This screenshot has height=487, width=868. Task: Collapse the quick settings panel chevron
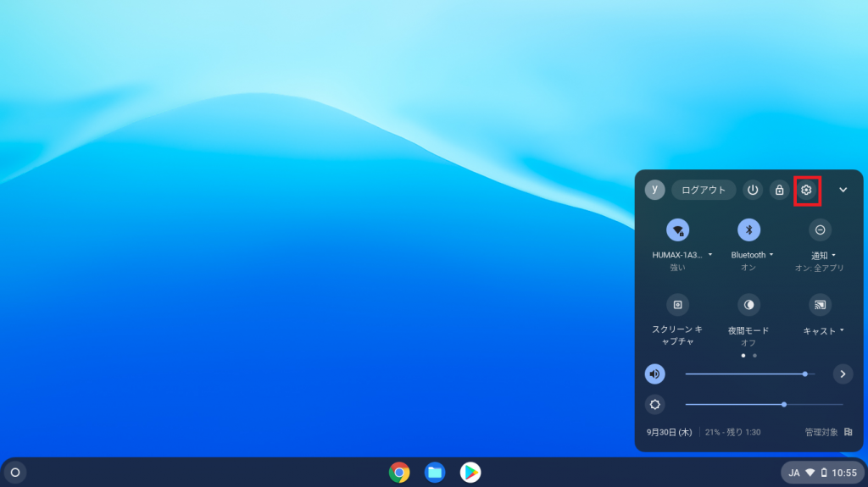click(843, 190)
